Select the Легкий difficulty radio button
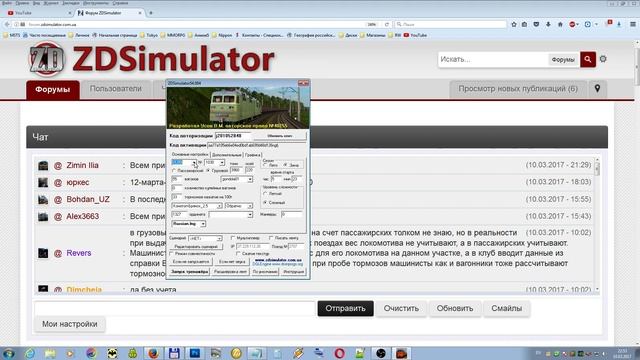The width and height of the screenshot is (640, 360). (x=265, y=194)
